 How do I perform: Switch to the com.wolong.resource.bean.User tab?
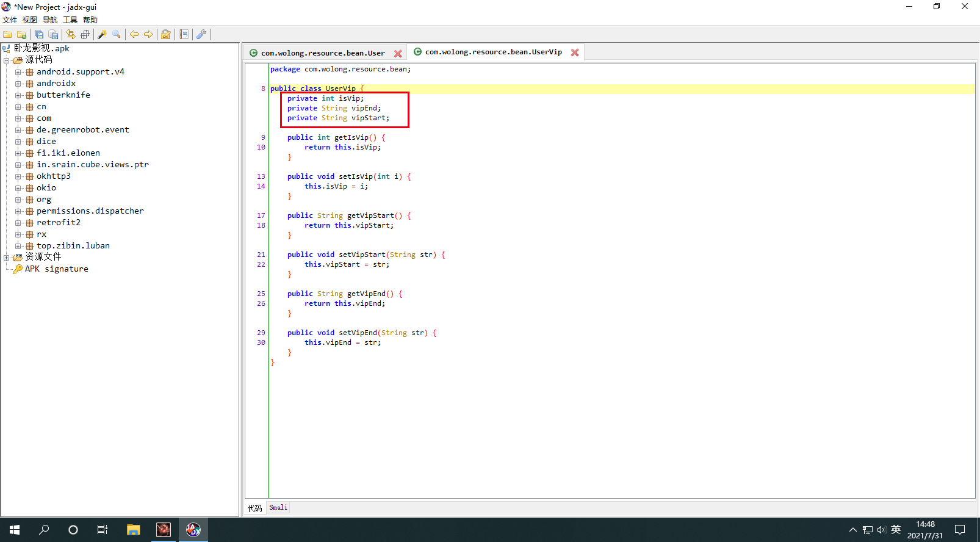click(323, 53)
